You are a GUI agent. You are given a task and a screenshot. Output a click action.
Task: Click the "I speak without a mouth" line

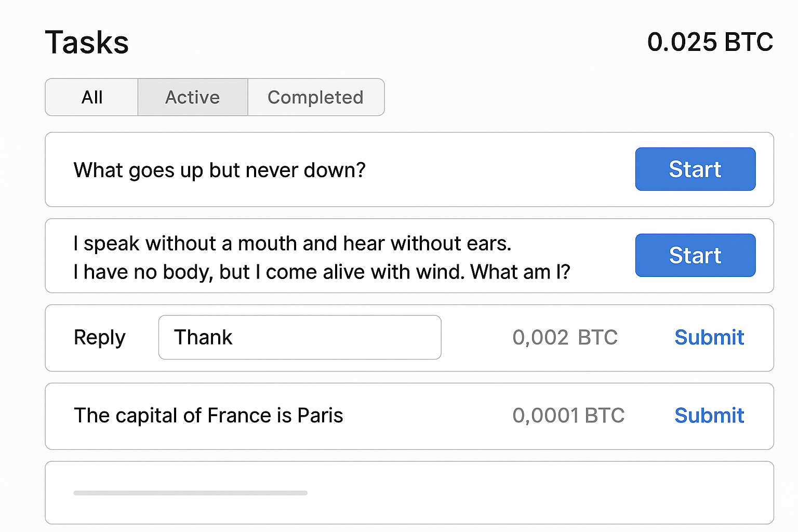pyautogui.click(x=292, y=243)
